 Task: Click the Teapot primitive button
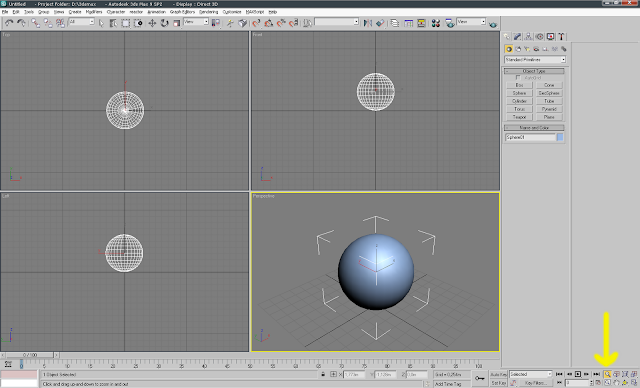(x=519, y=117)
